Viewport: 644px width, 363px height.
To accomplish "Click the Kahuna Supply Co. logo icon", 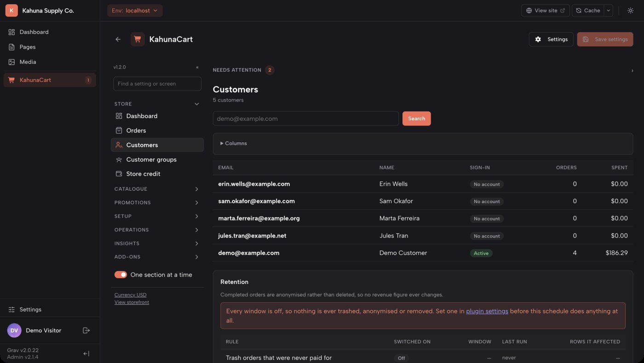I will click(x=11, y=11).
